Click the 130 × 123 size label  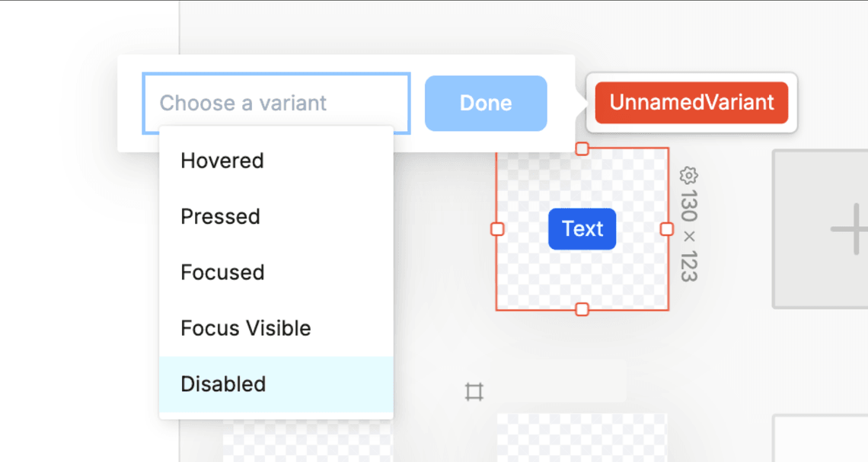[688, 236]
